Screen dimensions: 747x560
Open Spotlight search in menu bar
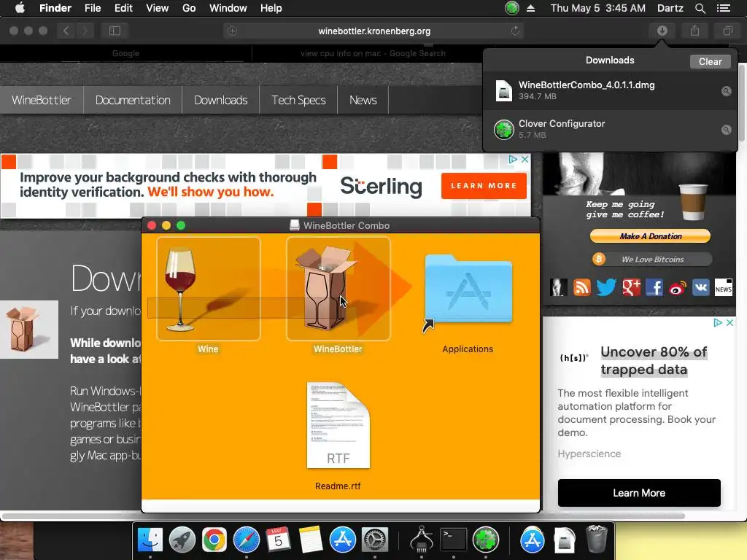point(700,8)
